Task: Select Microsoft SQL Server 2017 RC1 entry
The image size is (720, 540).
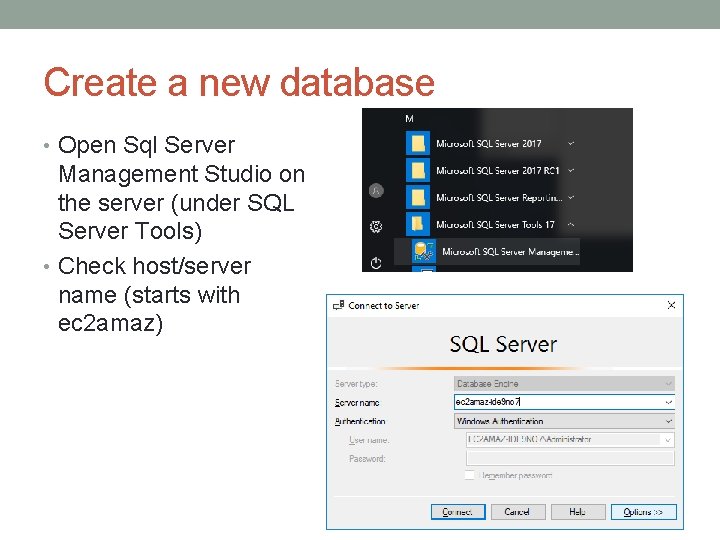Action: (498, 171)
